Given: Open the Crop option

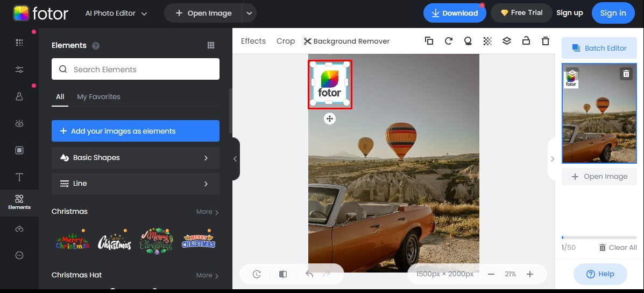Looking at the screenshot, I should (x=286, y=41).
